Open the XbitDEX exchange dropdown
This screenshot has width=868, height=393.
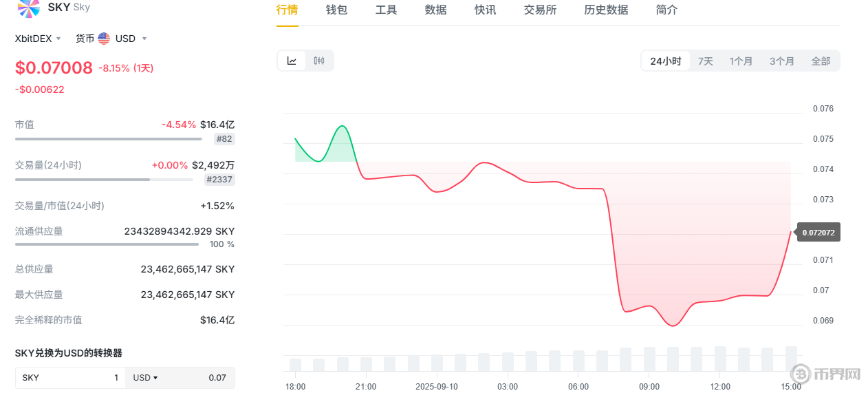39,39
